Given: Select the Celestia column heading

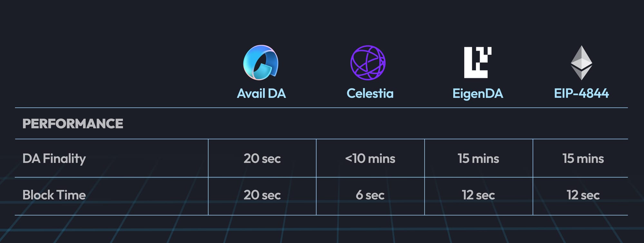Looking at the screenshot, I should (x=370, y=93).
